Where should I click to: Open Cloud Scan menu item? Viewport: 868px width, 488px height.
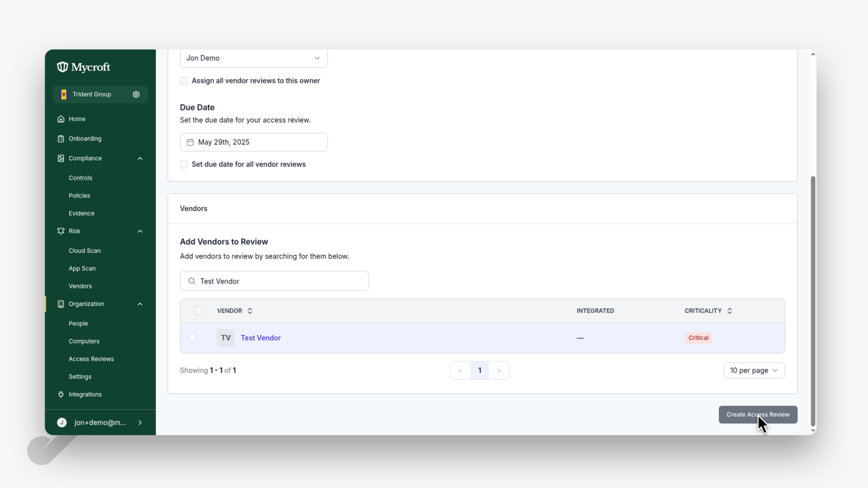(x=85, y=251)
